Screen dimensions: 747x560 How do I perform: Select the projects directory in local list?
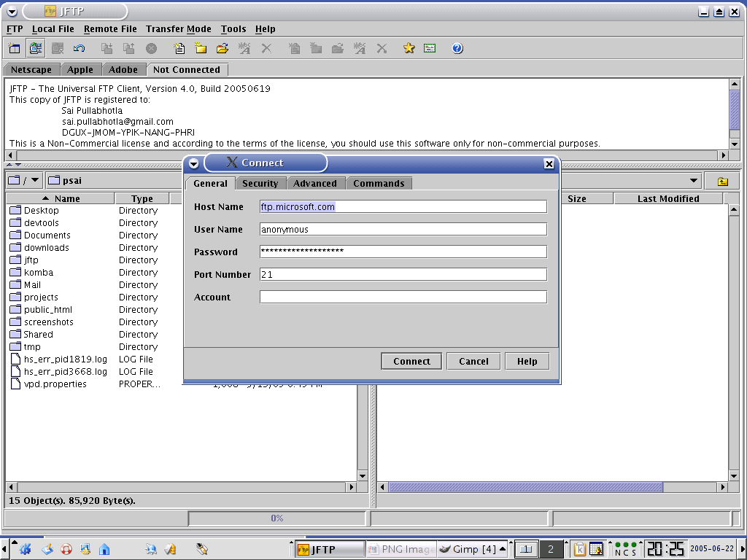pyautogui.click(x=41, y=297)
